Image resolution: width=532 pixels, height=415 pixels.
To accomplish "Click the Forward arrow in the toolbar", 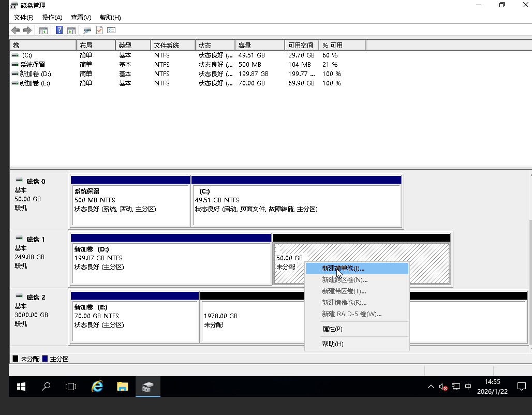I will 27,31.
